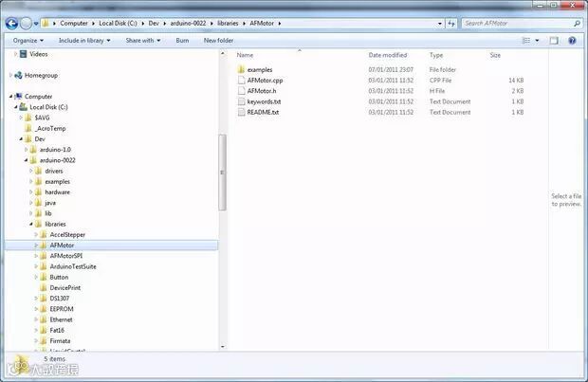The image size is (588, 382).
Task: Collapse the arduino-0022 folder node
Action: (x=27, y=160)
